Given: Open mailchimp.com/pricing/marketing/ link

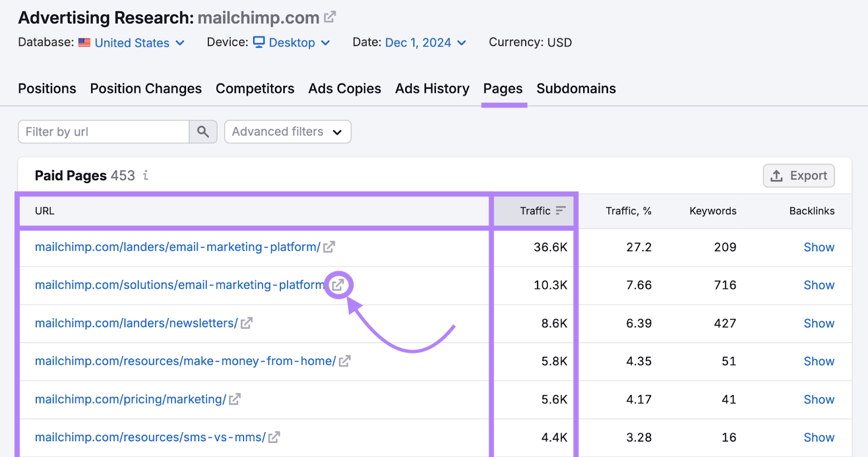Looking at the screenshot, I should tap(131, 399).
